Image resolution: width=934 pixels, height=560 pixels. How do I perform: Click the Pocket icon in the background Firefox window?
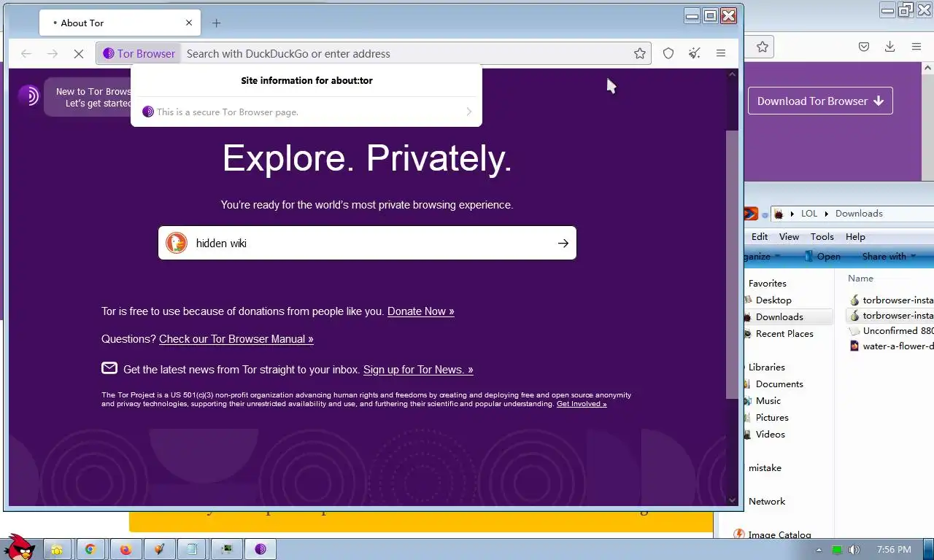[x=864, y=47]
